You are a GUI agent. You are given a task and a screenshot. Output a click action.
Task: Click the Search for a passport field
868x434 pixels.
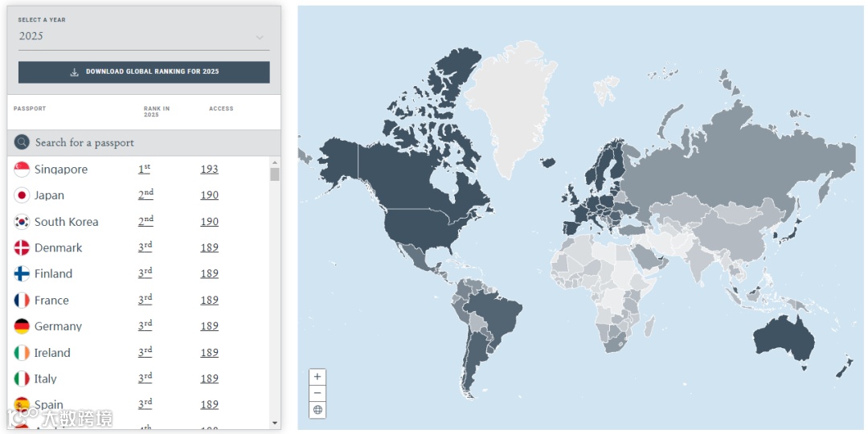(144, 143)
